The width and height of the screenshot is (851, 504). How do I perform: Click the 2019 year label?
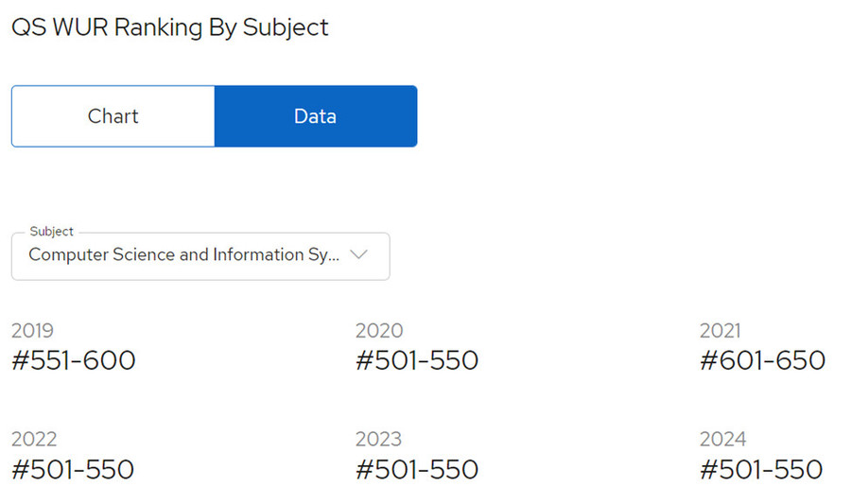pyautogui.click(x=32, y=330)
